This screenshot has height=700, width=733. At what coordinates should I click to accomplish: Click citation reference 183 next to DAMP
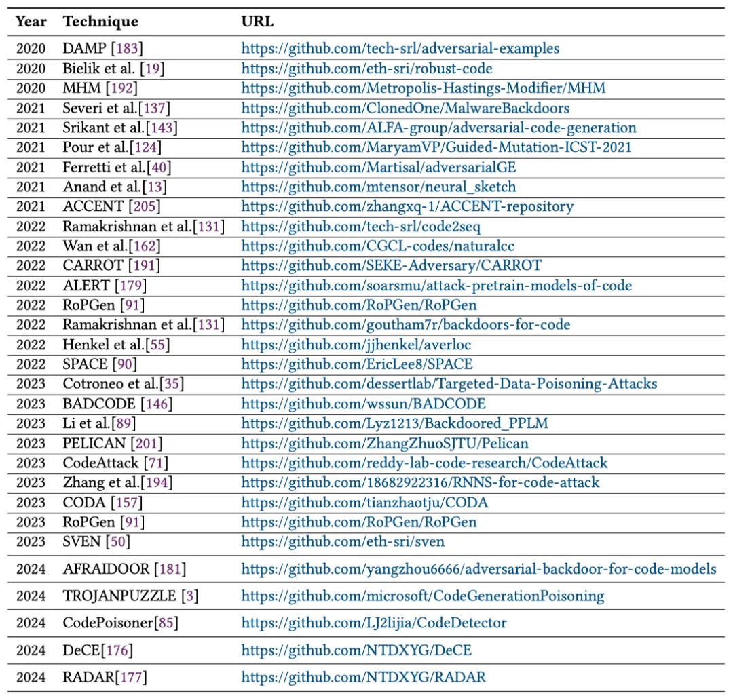(x=127, y=49)
